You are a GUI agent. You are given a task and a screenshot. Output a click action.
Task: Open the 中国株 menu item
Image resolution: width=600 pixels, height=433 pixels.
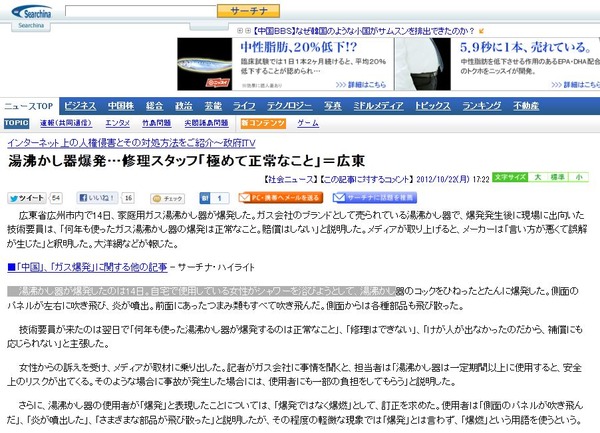pos(121,106)
